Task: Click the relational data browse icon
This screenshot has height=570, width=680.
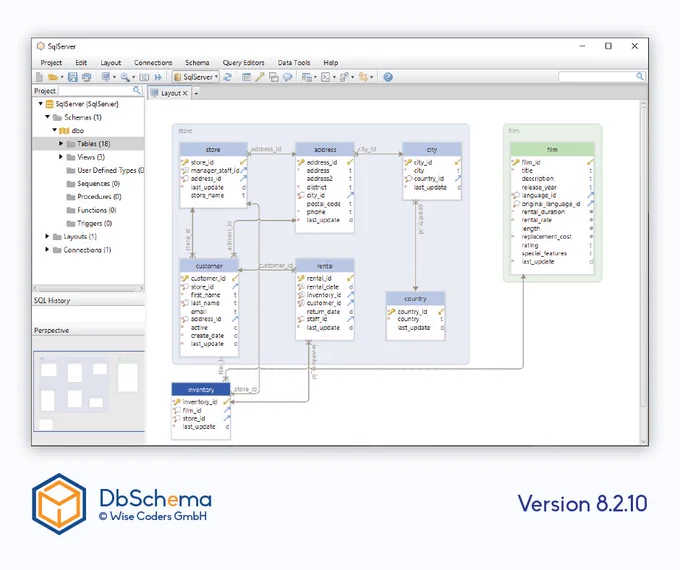Action: pos(307,77)
